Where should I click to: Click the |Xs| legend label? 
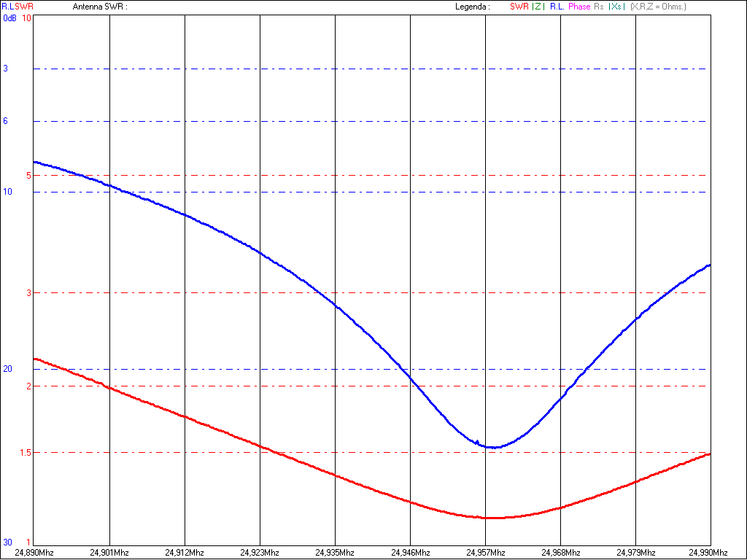tap(616, 7)
